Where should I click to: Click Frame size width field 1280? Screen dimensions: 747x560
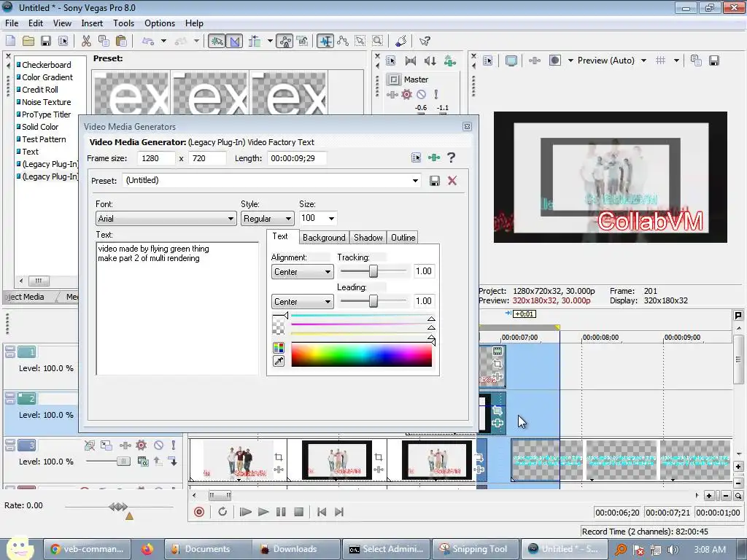coord(156,158)
